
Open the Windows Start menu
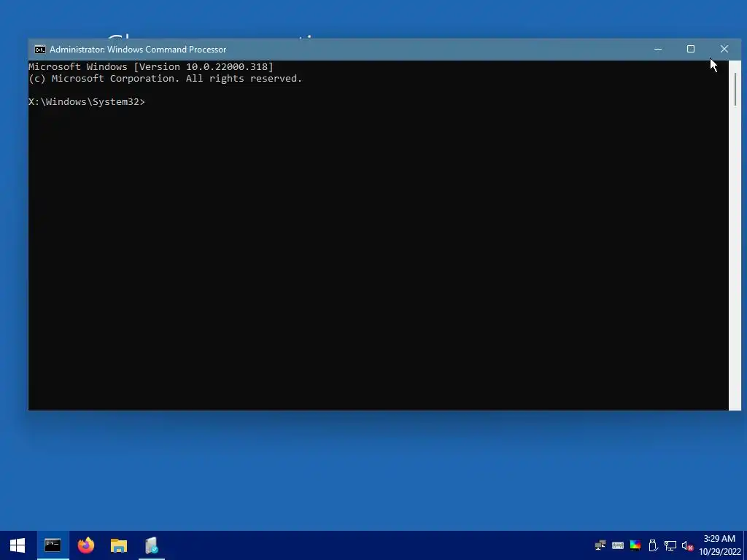(18, 545)
